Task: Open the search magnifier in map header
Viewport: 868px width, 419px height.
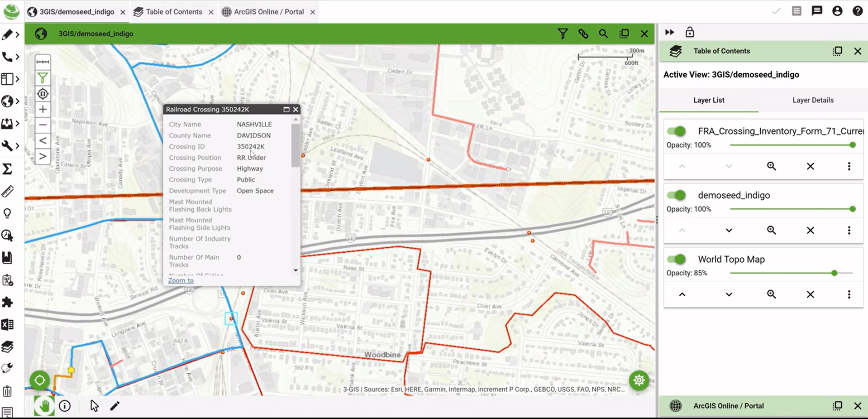Action: [x=603, y=34]
